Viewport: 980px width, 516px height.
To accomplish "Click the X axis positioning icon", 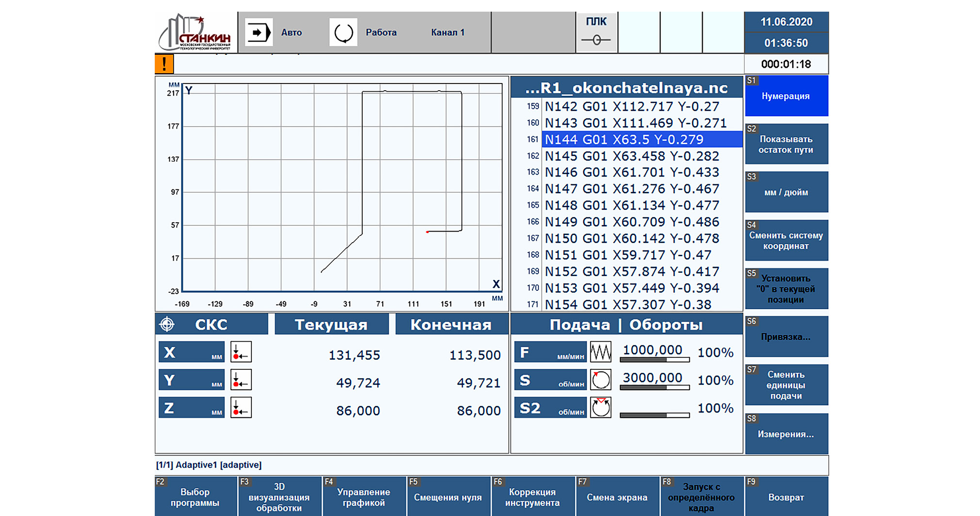I will click(x=241, y=352).
